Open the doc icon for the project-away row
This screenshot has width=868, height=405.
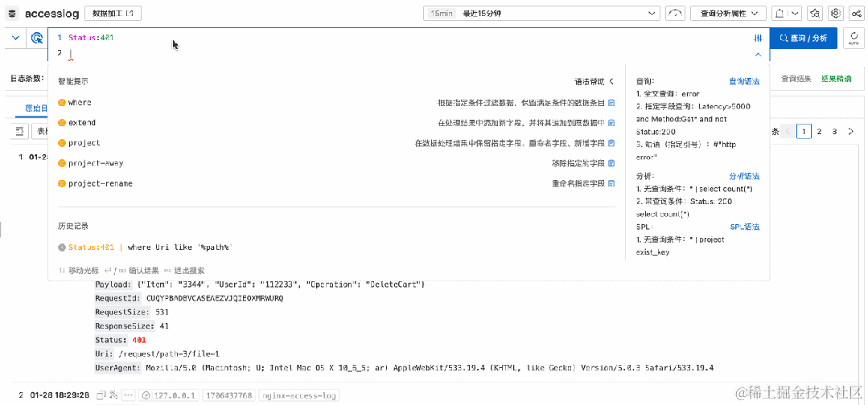click(611, 163)
